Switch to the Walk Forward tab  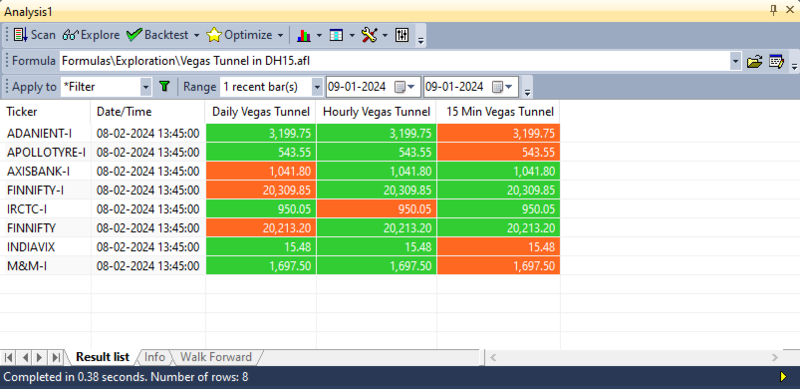tap(216, 357)
